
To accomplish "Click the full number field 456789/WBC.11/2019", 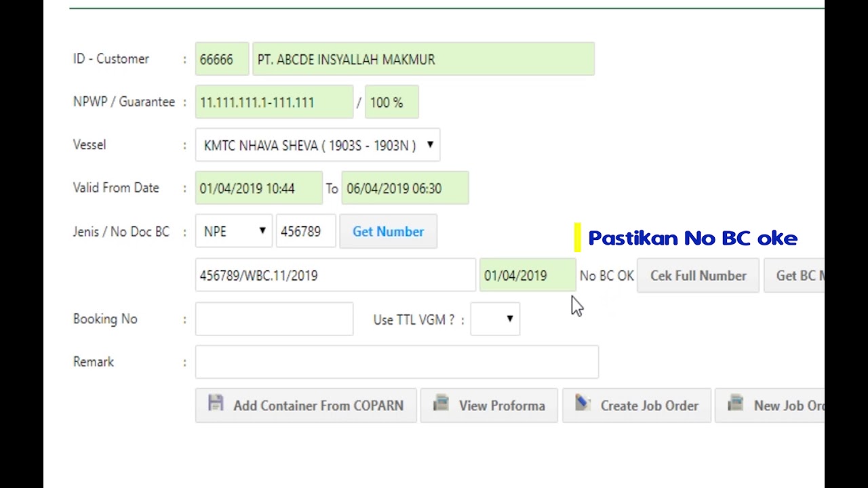I will [x=335, y=275].
